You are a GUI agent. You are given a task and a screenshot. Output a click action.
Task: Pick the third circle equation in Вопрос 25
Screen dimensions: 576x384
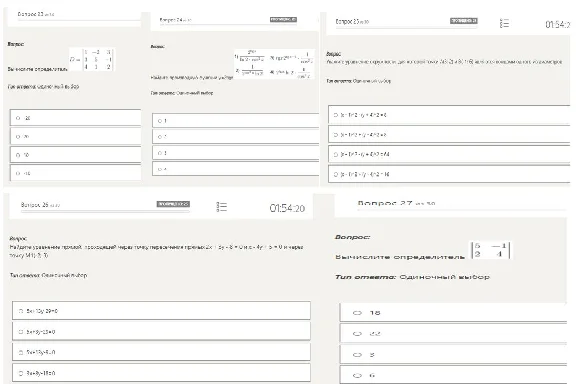[x=449, y=154]
